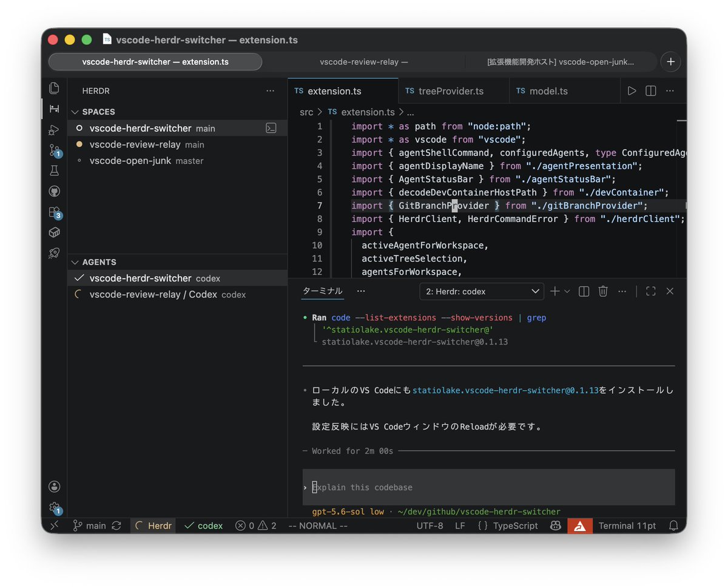
Task: Open the Explorer view in activity bar
Action: coord(54,88)
